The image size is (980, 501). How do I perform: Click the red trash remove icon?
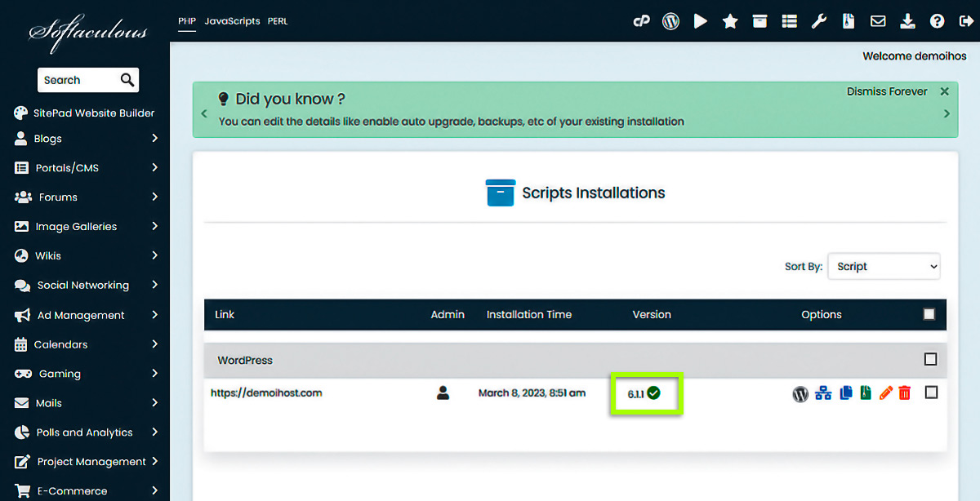click(905, 393)
